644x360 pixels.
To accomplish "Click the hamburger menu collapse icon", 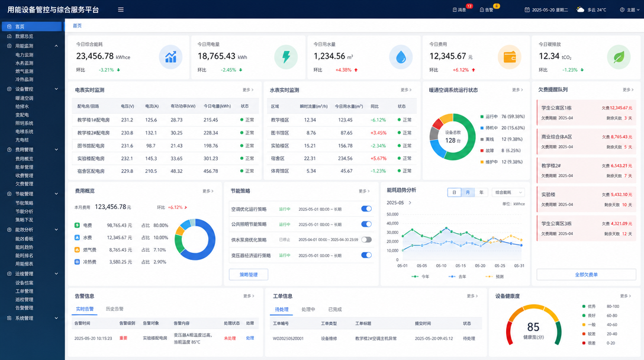I will point(121,9).
